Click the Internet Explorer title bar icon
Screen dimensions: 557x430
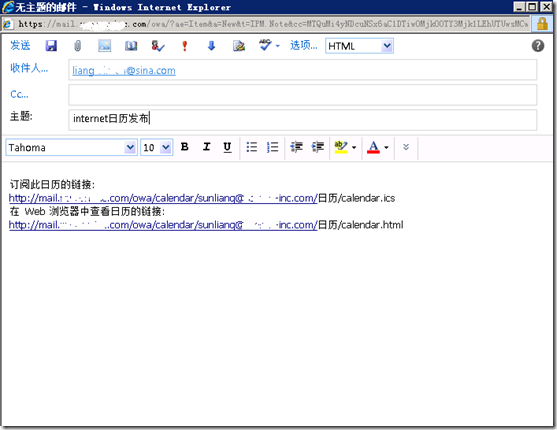point(8,7)
